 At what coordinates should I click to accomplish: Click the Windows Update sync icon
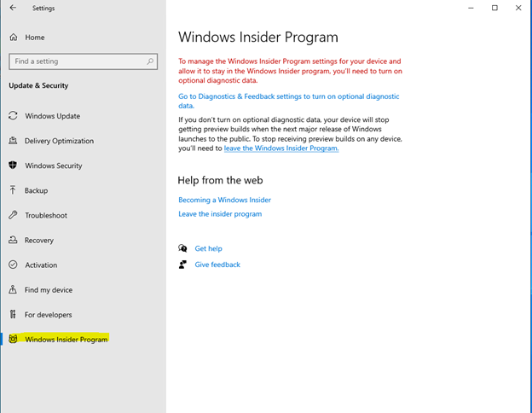point(13,115)
